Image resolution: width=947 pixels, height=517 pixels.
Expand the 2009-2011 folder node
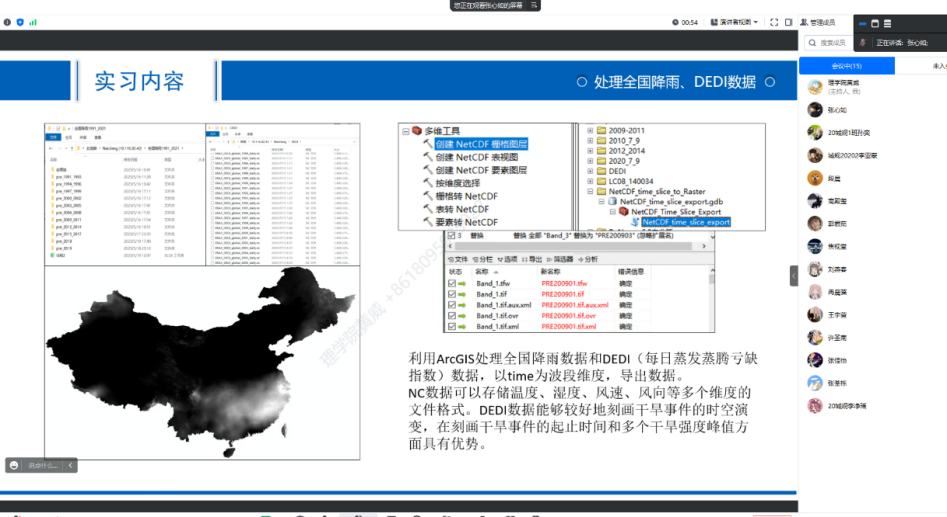click(590, 131)
